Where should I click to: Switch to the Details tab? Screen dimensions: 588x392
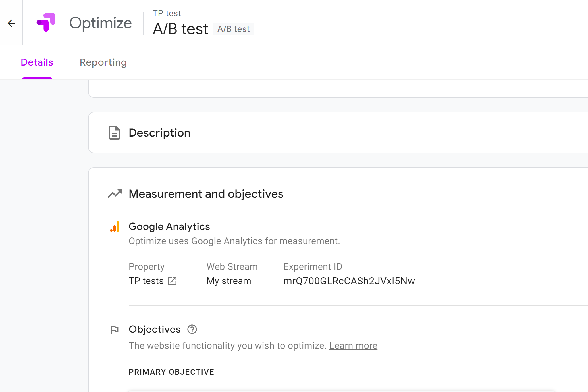pos(37,62)
